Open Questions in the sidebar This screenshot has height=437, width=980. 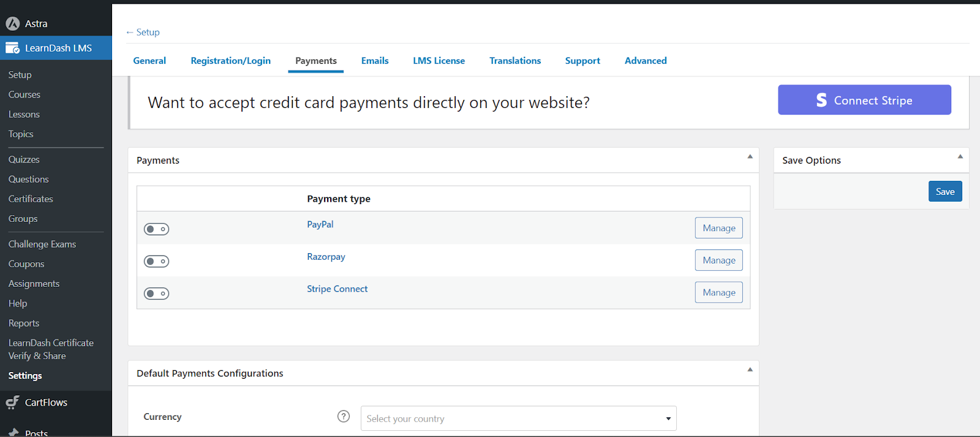28,179
